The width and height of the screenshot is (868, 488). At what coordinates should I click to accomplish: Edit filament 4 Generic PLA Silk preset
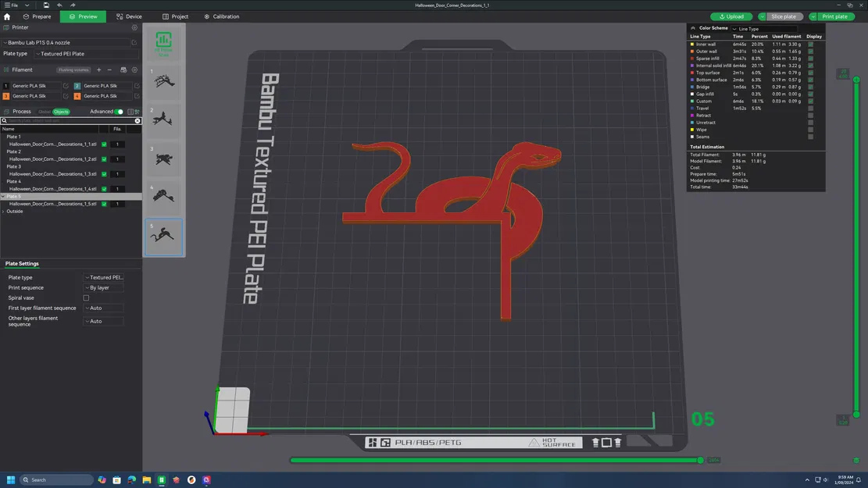coord(137,96)
